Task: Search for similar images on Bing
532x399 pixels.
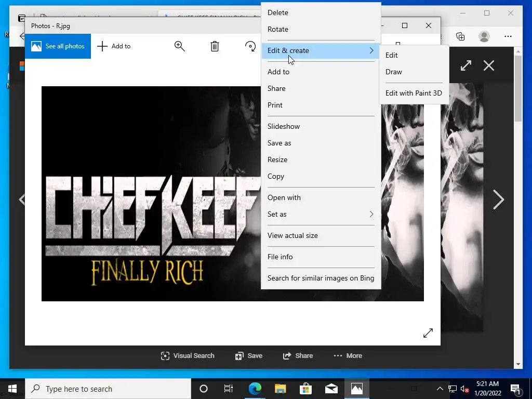Action: coord(321,278)
